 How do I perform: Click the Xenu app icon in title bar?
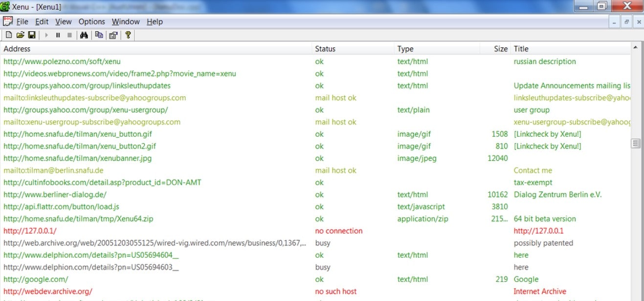pyautogui.click(x=5, y=6)
